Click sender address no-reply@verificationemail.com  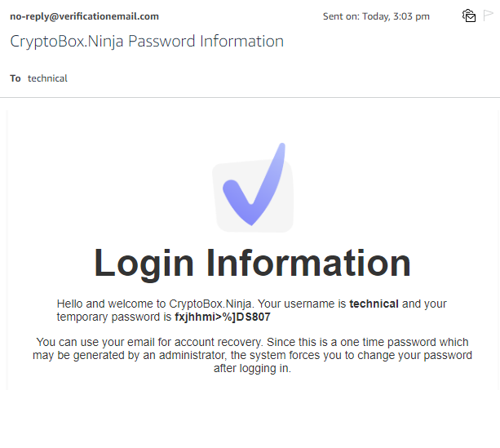pyautogui.click(x=84, y=16)
